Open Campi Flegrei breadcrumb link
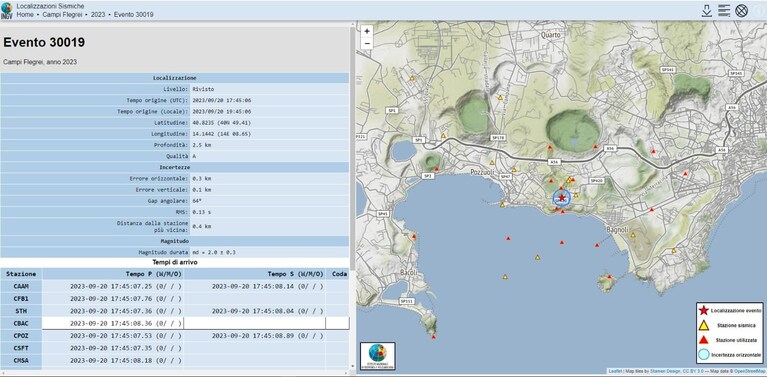The height and width of the screenshot is (377, 767). [62, 15]
